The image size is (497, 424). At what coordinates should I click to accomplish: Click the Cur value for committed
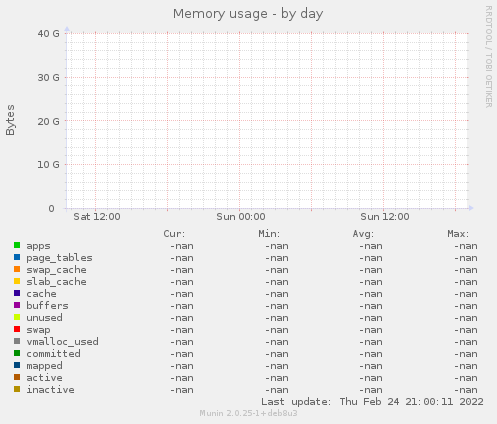coord(182,354)
